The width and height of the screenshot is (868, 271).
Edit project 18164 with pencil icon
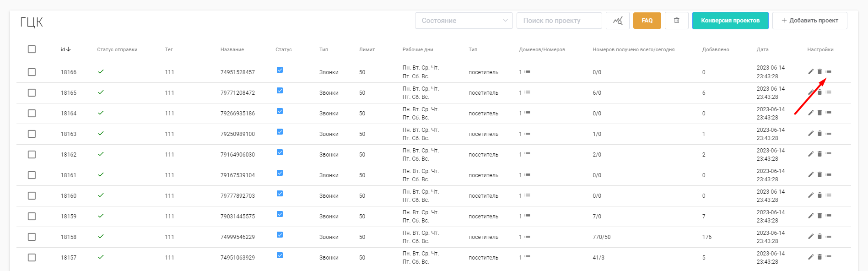811,113
